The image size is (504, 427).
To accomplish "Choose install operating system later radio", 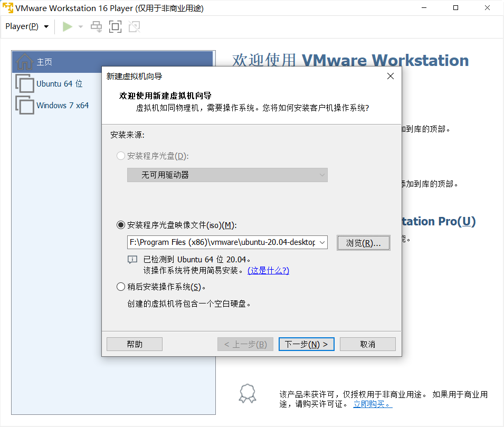I will click(x=120, y=287).
